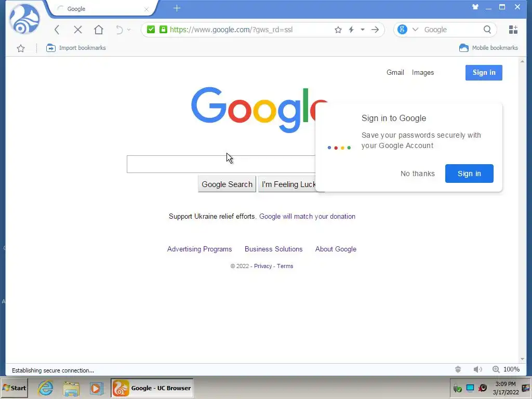
Task: Click the status bar ad block icon
Action: pos(458,369)
